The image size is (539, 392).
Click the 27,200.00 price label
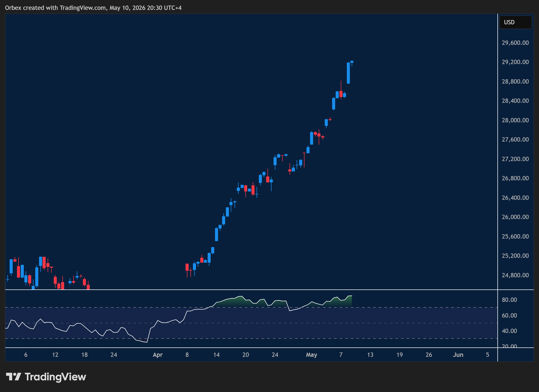[x=515, y=159]
